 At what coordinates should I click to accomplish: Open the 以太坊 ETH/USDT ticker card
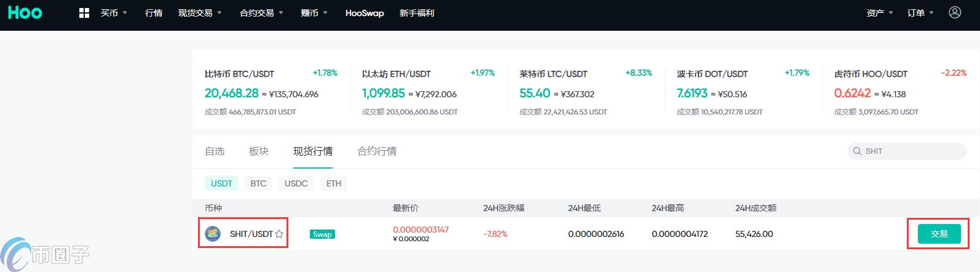click(x=429, y=92)
